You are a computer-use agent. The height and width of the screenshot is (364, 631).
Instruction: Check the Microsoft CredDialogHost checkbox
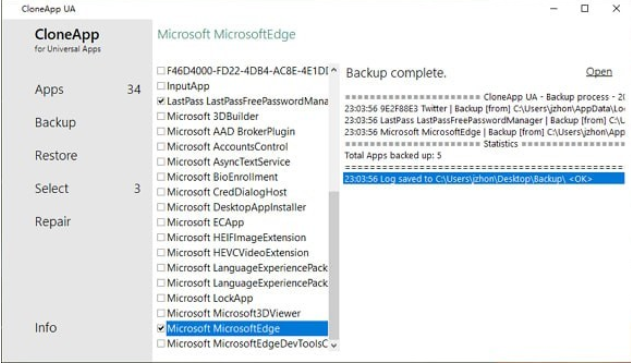click(x=161, y=192)
